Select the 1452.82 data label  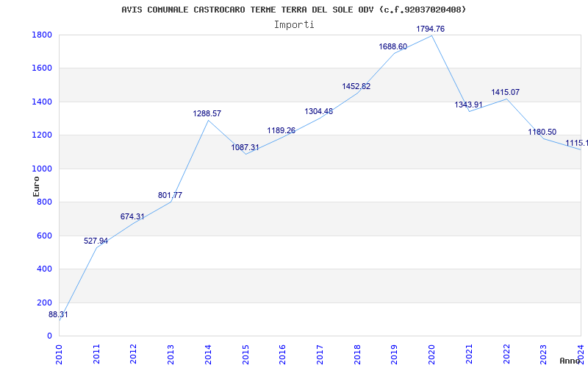(356, 86)
